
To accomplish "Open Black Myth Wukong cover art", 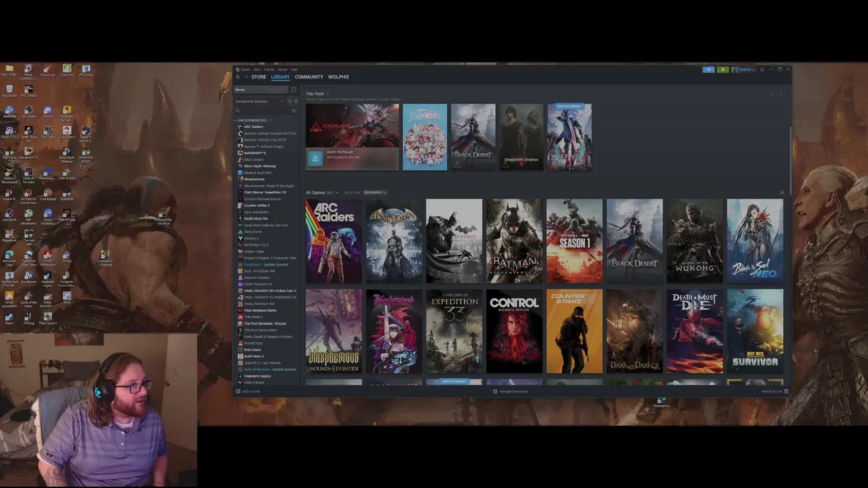I will coord(694,241).
